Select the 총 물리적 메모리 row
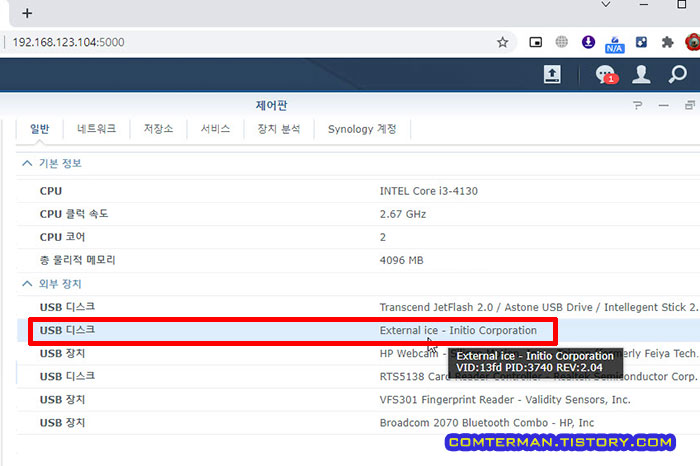This screenshot has width=700, height=466. click(358, 260)
